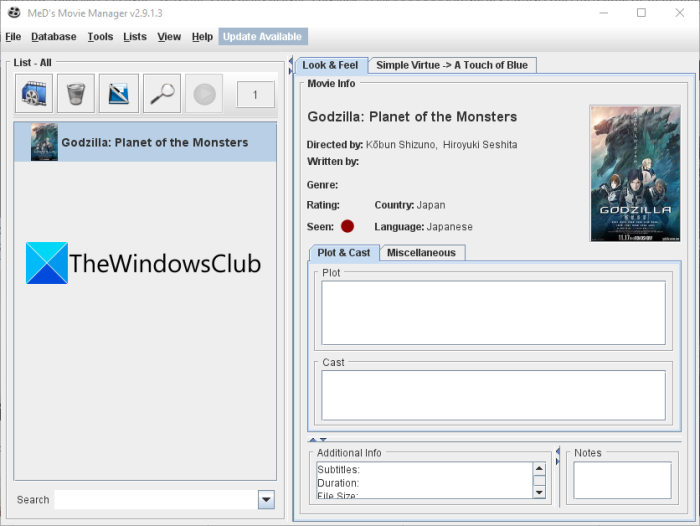Click inside the Cast text area
The image size is (700, 526).
coord(493,395)
